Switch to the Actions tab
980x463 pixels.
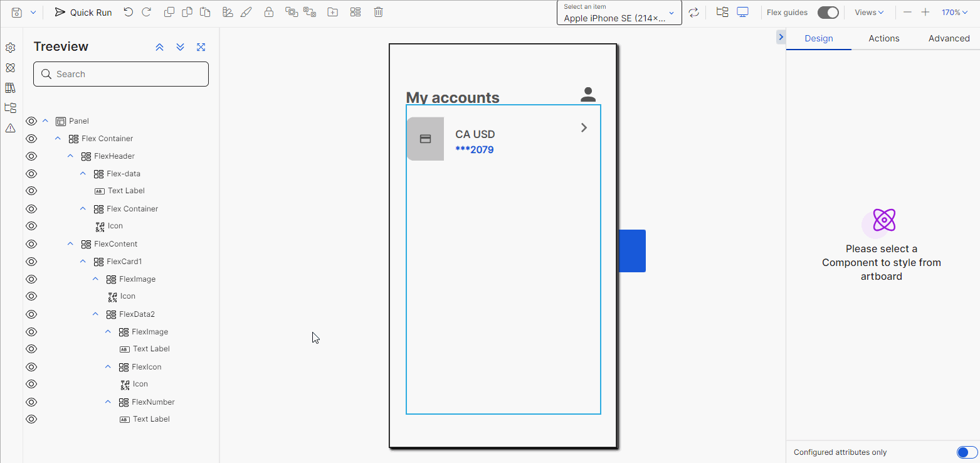pos(883,38)
